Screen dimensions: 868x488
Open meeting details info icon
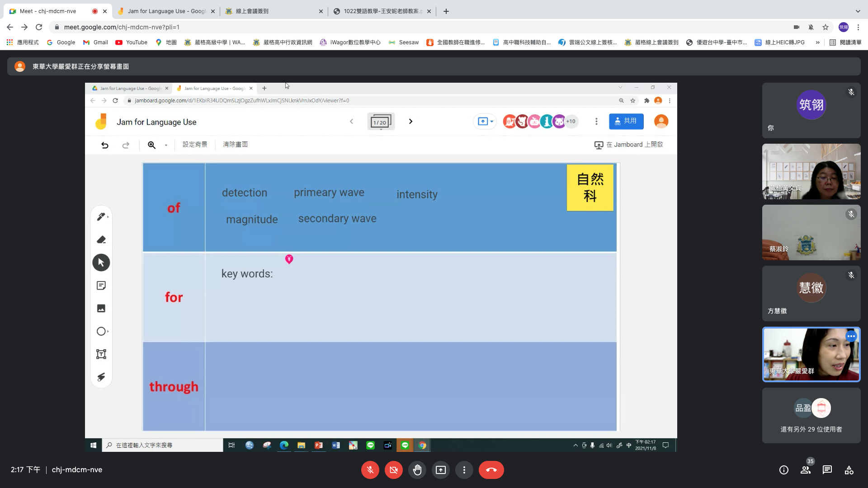[x=783, y=470]
